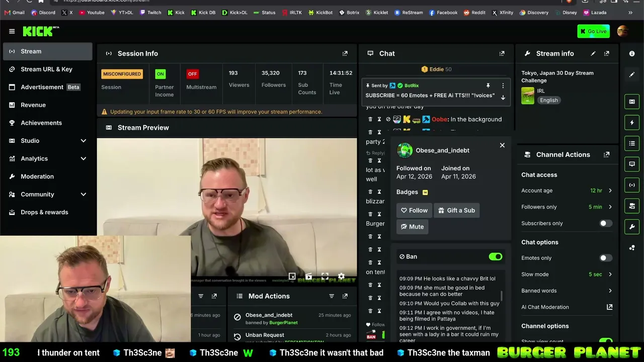Pop out the Mod Actions panel
This screenshot has width=644, height=362.
(x=345, y=296)
